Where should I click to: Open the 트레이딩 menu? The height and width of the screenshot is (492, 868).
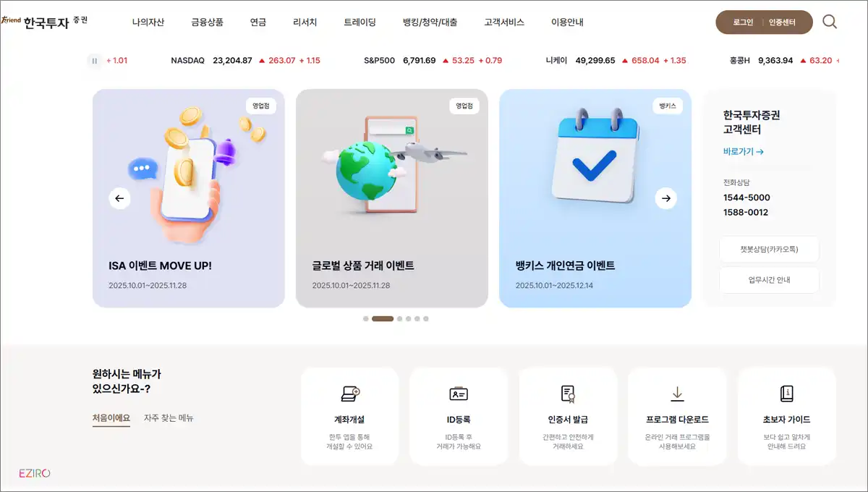tap(359, 22)
